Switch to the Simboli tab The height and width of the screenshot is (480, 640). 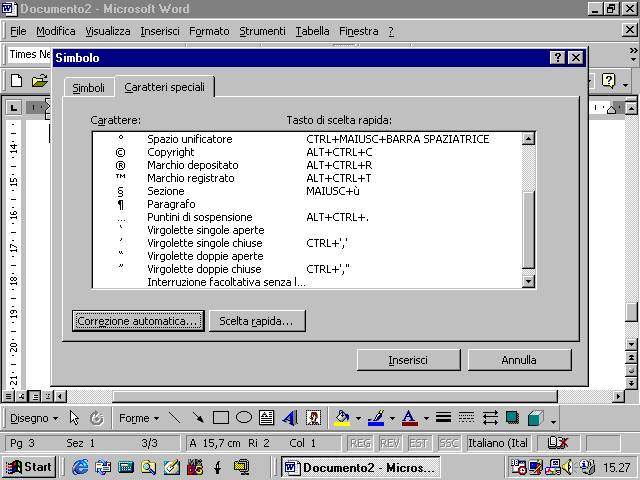(x=89, y=88)
